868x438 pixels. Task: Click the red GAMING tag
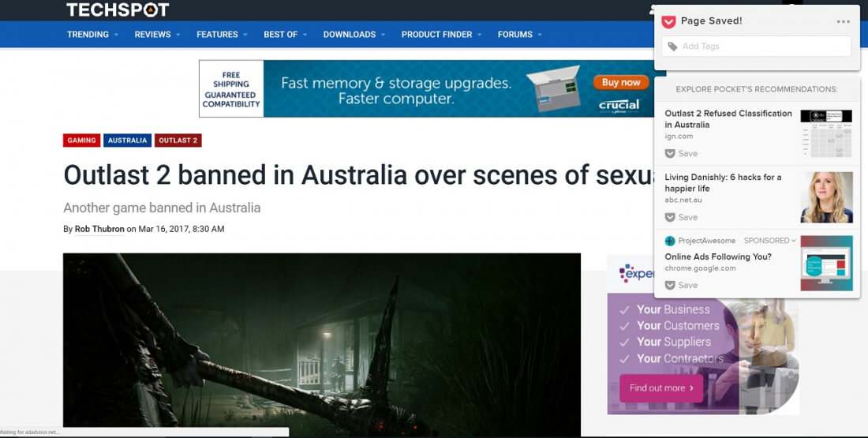tap(82, 140)
